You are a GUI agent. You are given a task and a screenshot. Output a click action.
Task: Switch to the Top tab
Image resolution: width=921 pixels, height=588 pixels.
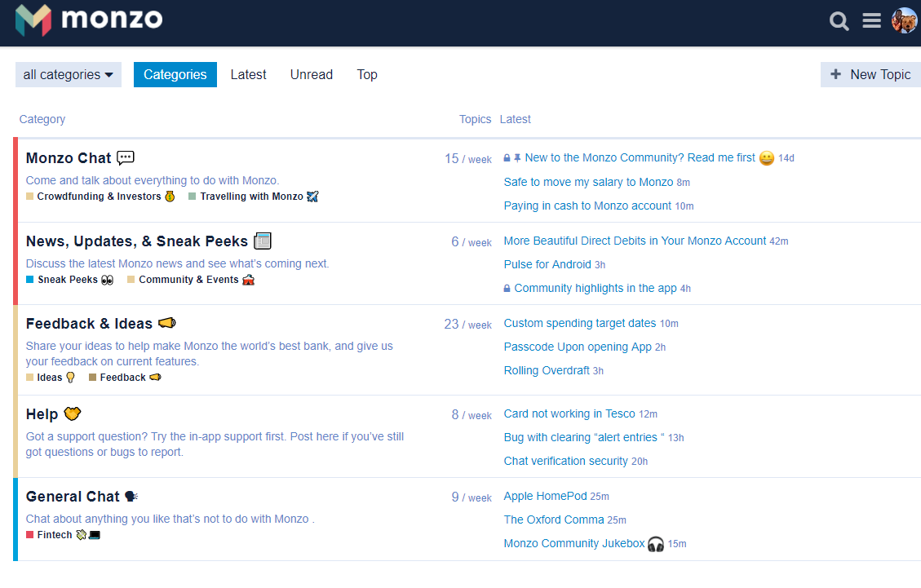pyautogui.click(x=367, y=74)
